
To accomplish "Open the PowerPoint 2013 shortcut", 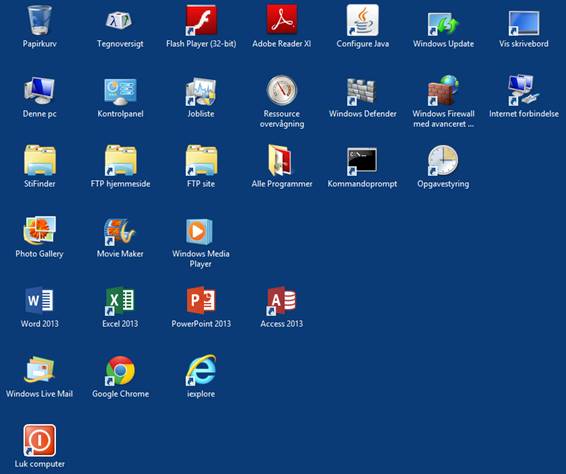I will [x=201, y=300].
